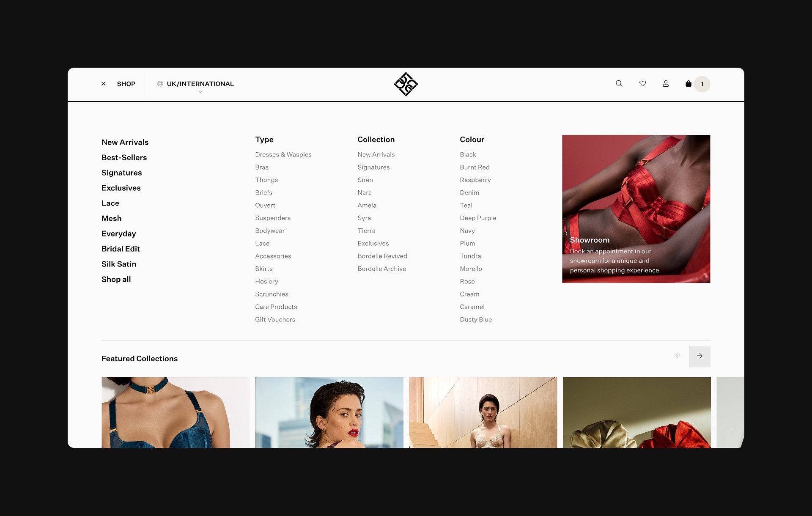Select the SHOP menu item

click(126, 84)
